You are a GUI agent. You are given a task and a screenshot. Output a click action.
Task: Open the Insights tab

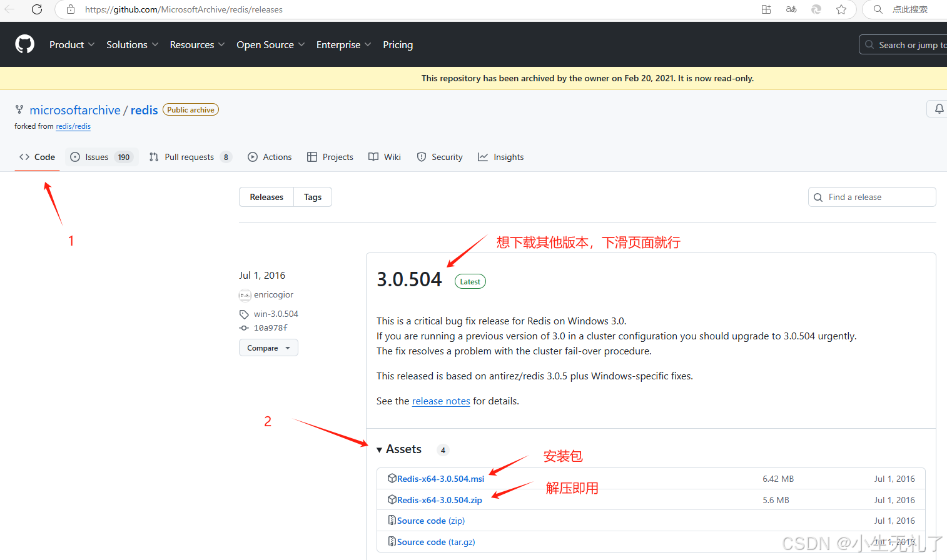pyautogui.click(x=500, y=157)
